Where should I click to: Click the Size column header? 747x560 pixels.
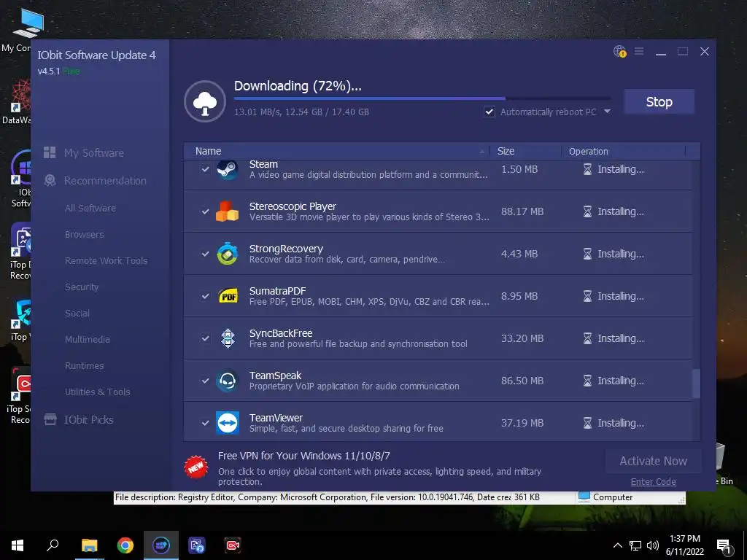(x=506, y=151)
